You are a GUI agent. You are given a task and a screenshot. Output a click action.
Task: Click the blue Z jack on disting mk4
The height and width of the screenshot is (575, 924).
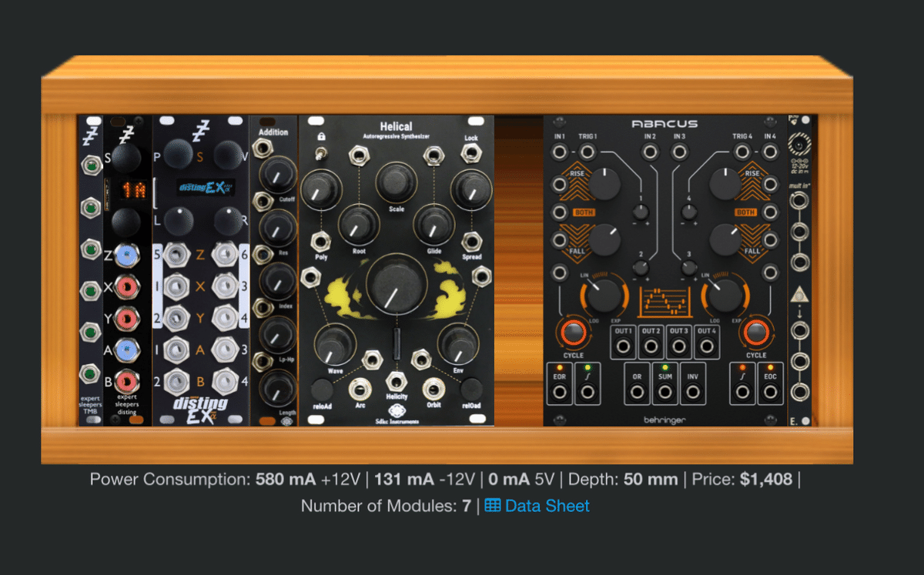pyautogui.click(x=129, y=256)
